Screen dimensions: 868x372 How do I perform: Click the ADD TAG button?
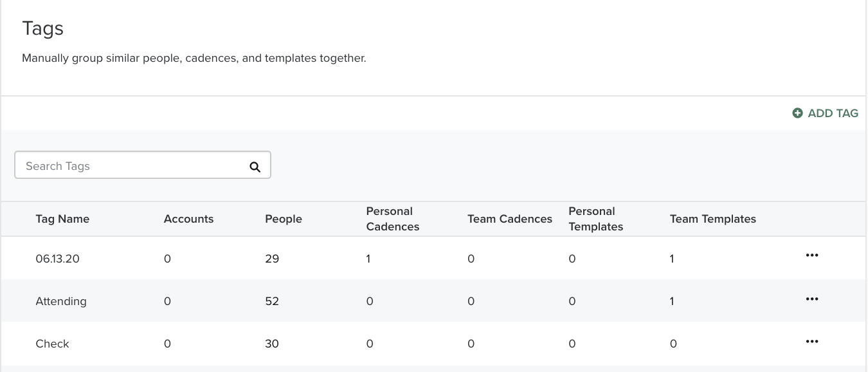[833, 113]
